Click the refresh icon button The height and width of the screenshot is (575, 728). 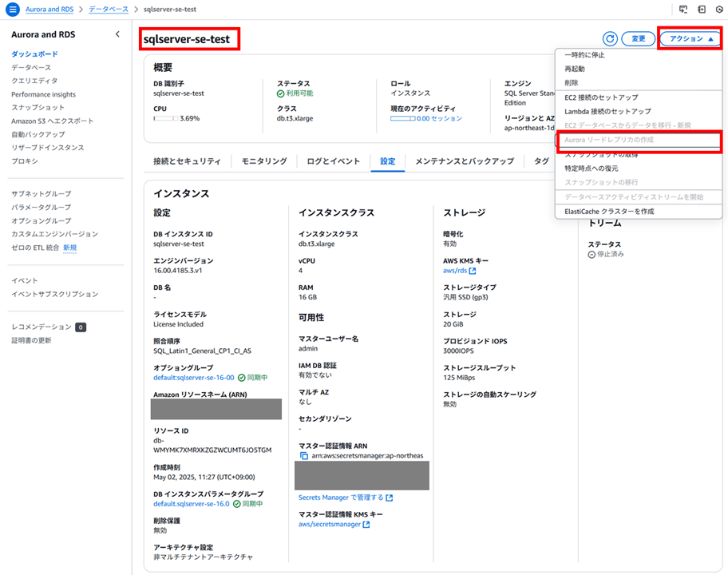610,39
